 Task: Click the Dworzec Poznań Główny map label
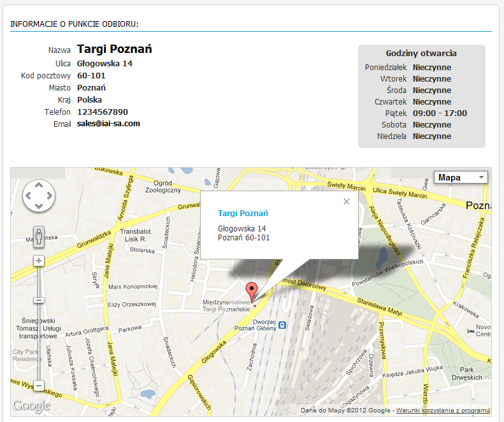coord(256,325)
